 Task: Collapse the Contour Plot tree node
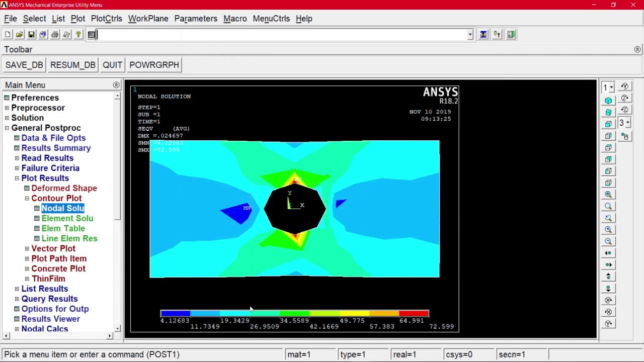click(x=27, y=199)
